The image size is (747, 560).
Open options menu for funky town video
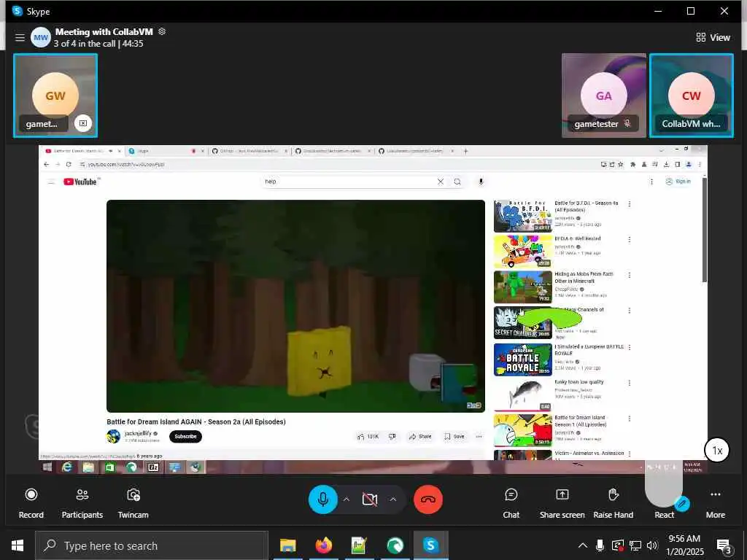pyautogui.click(x=630, y=383)
